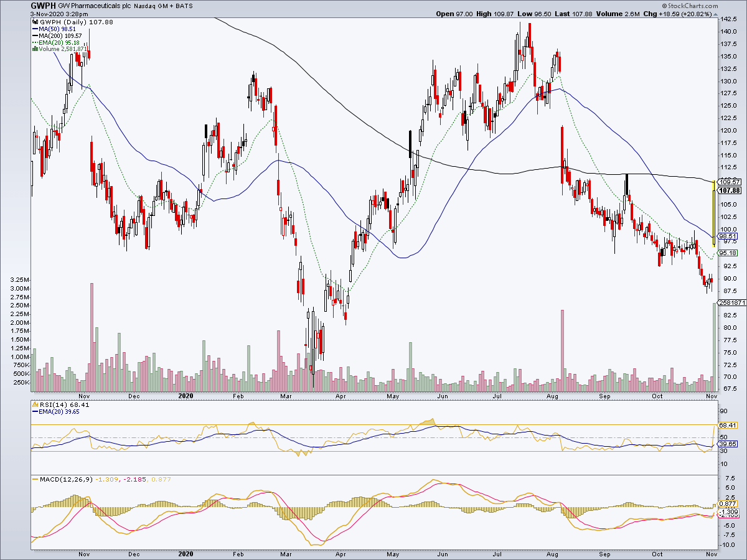Click the Mar month label under the price panel

click(x=286, y=395)
